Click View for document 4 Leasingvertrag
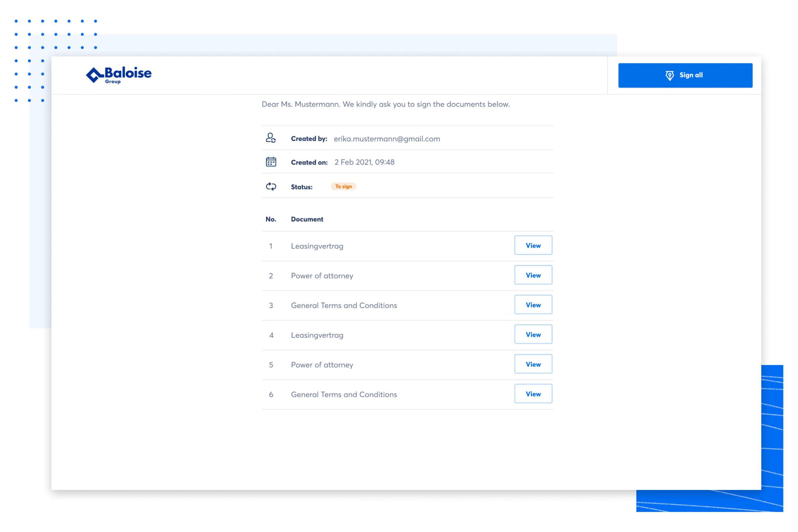Image resolution: width=798 pixels, height=532 pixels. pos(533,335)
